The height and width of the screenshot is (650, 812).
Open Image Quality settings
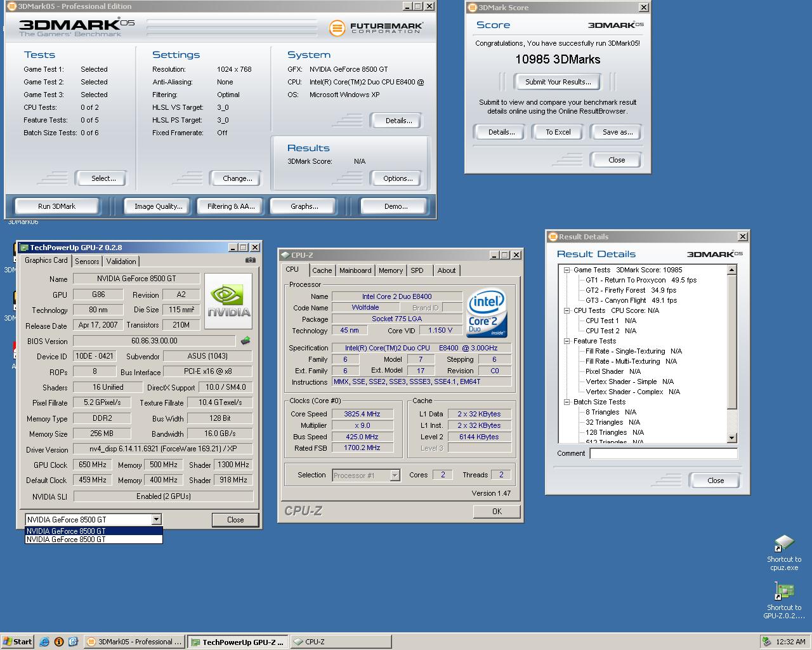[x=158, y=206]
